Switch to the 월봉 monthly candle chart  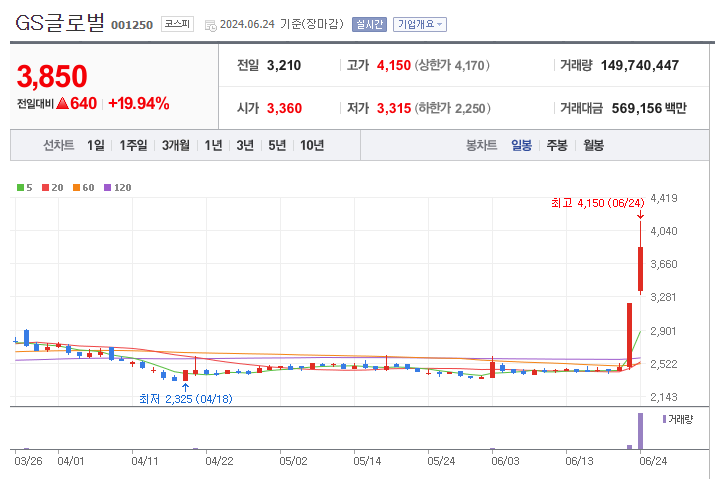point(593,145)
